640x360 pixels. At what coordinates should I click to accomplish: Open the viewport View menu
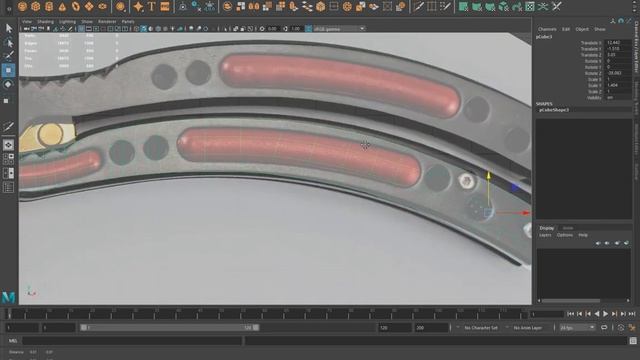27,21
